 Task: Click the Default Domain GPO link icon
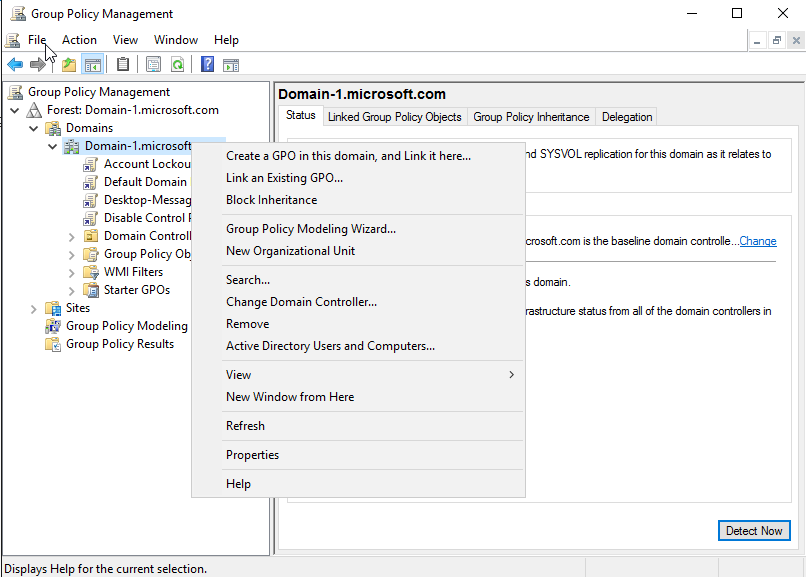(x=90, y=182)
